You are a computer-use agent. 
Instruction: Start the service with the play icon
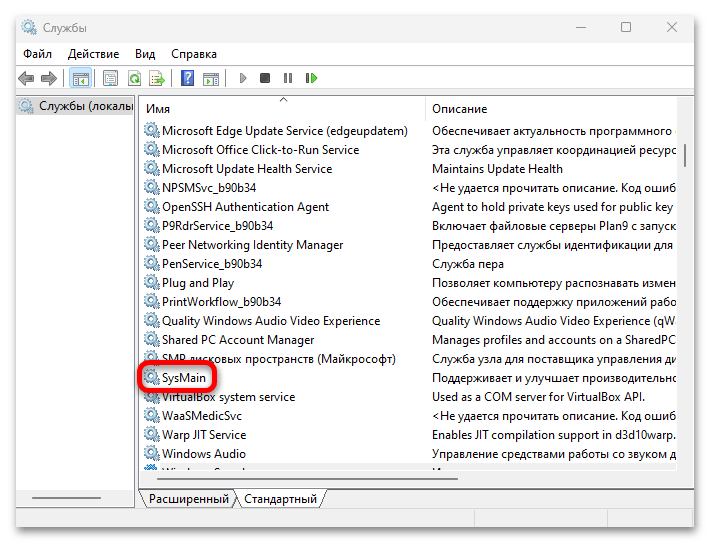point(243,78)
